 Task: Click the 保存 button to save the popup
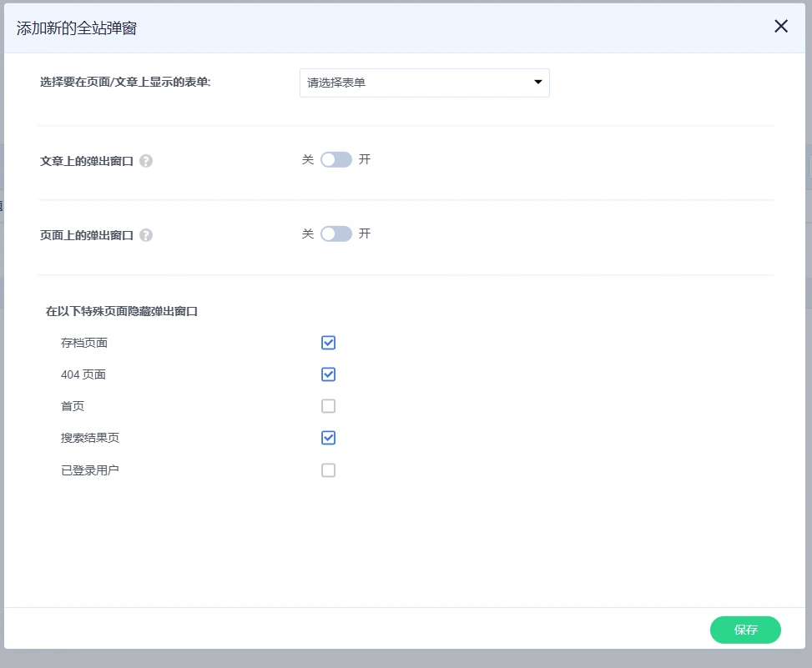pos(745,630)
